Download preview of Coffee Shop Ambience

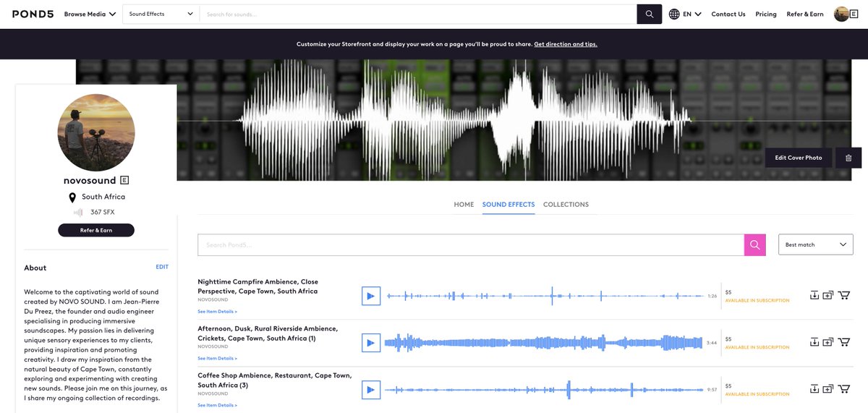tap(814, 388)
